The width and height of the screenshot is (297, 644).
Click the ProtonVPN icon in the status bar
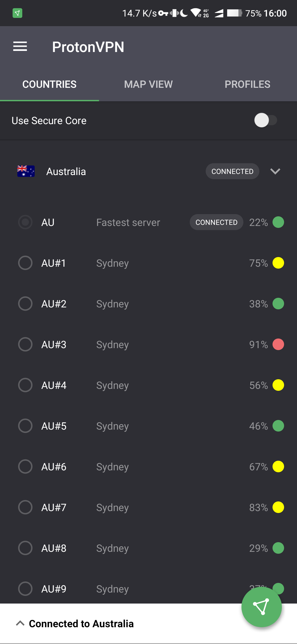point(17,13)
